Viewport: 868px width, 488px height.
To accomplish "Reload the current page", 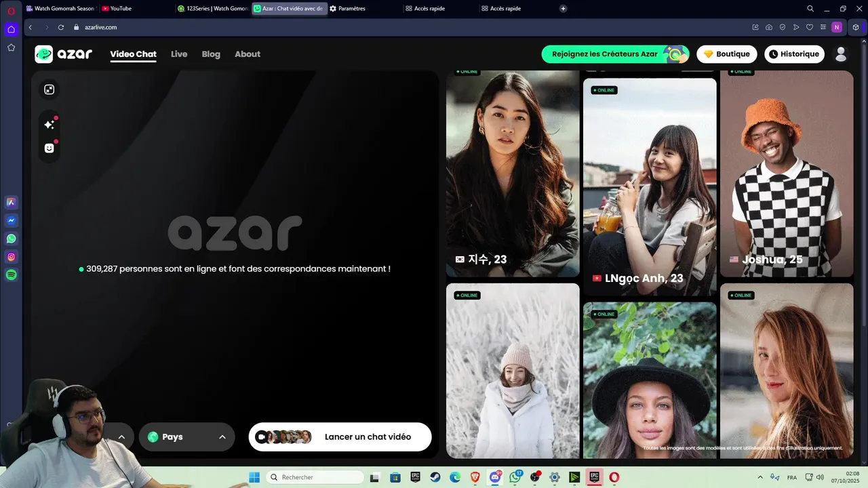I will [61, 27].
